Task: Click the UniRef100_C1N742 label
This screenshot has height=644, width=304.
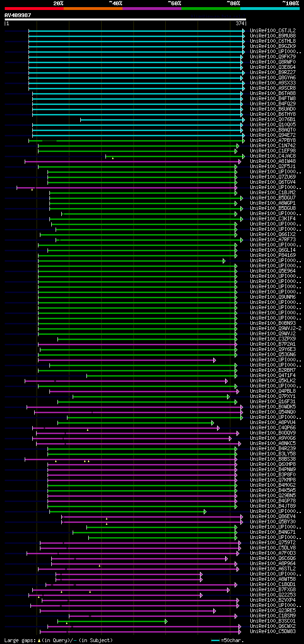Action: (273, 145)
